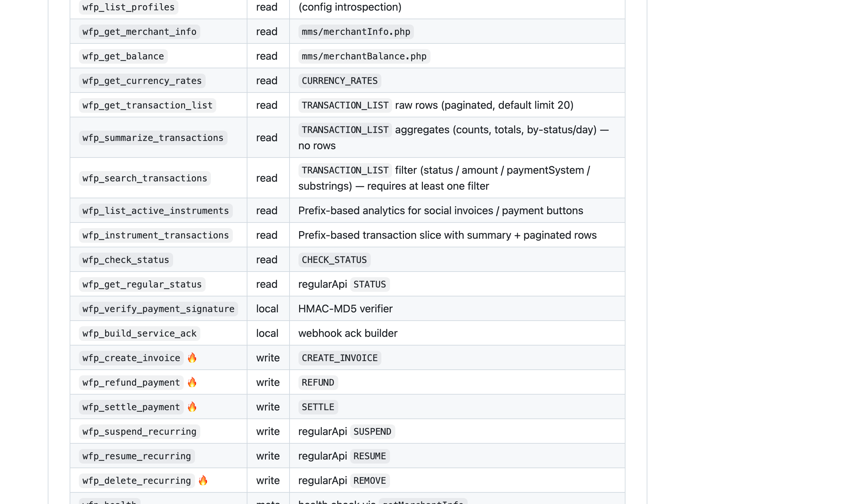Click wfp_verify_payment_signature tool name

pos(159,309)
